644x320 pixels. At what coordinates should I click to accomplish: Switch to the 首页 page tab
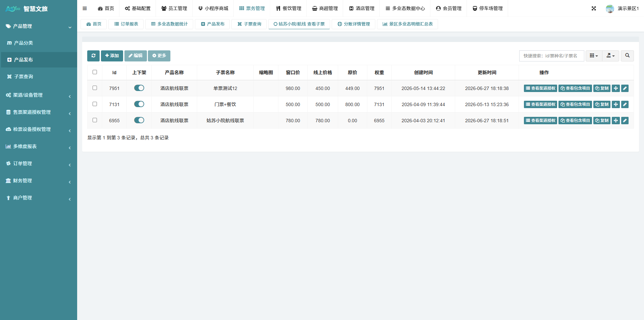tap(94, 24)
